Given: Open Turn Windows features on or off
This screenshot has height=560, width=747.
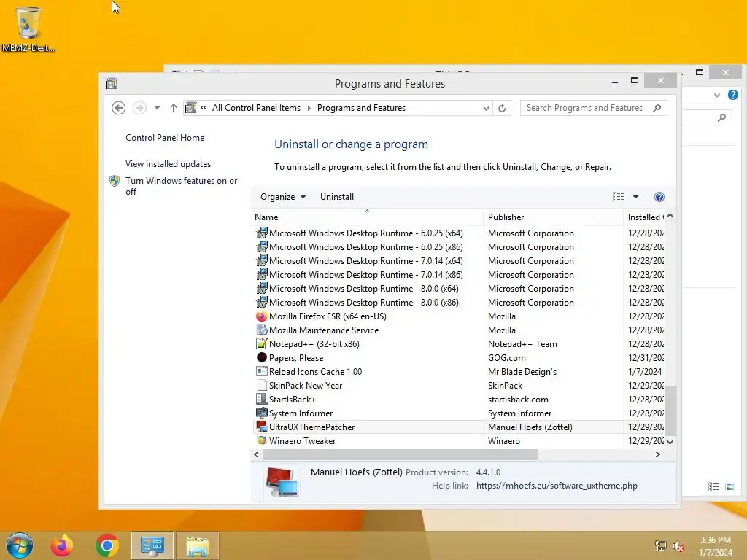Looking at the screenshot, I should 181,186.
